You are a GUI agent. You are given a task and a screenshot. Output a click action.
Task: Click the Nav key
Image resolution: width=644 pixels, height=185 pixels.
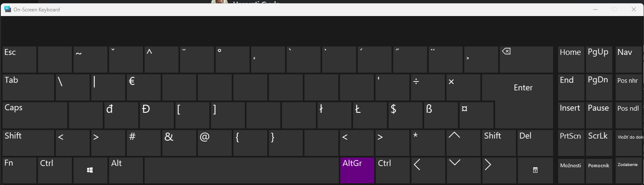(629, 60)
